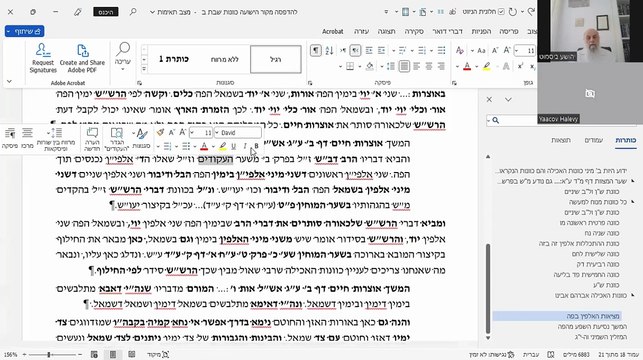Viewport: 643px width, 360px height.
Task: Expand the styles gallery more arrow
Action: [144, 68]
